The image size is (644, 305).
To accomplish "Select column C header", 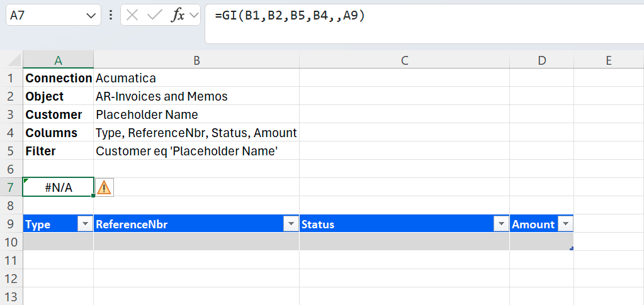I will (x=404, y=60).
